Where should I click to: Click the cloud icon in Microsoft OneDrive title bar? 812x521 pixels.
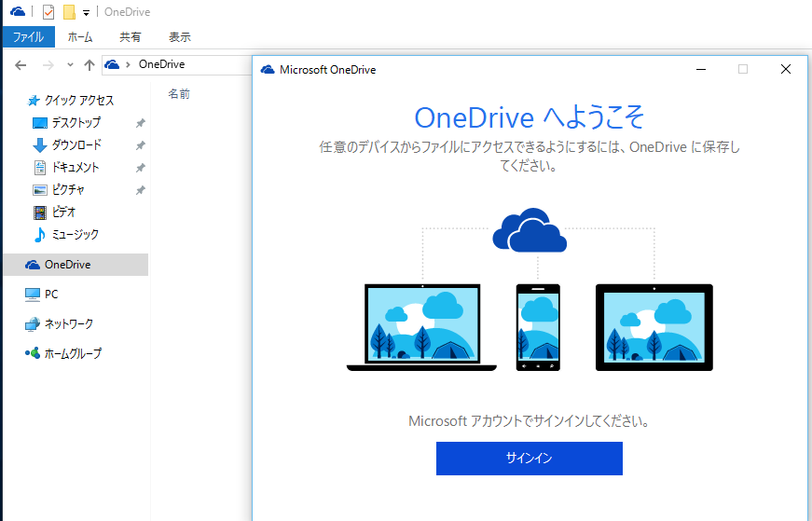268,69
